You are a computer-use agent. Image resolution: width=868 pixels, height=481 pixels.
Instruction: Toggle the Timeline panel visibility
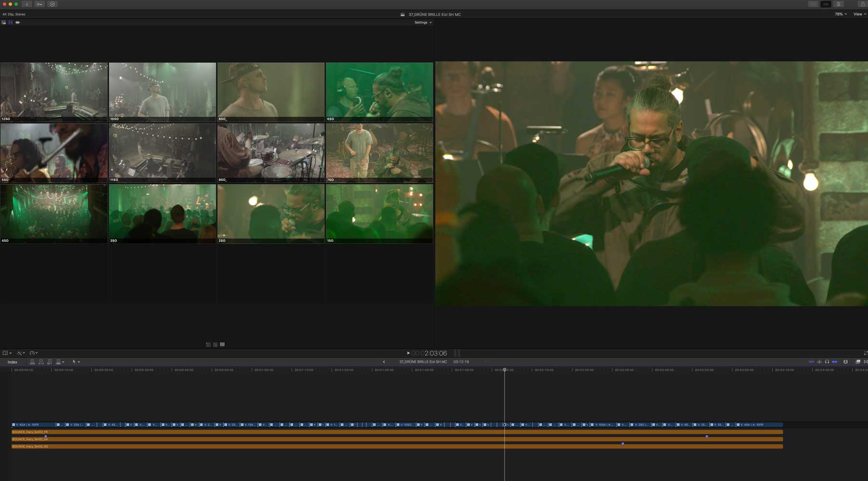(x=826, y=4)
